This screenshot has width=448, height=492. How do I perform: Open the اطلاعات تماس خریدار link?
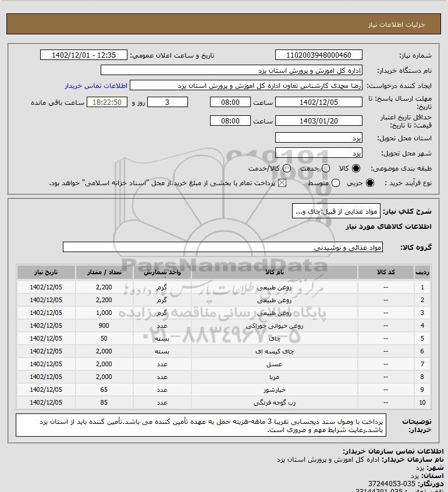(96, 86)
